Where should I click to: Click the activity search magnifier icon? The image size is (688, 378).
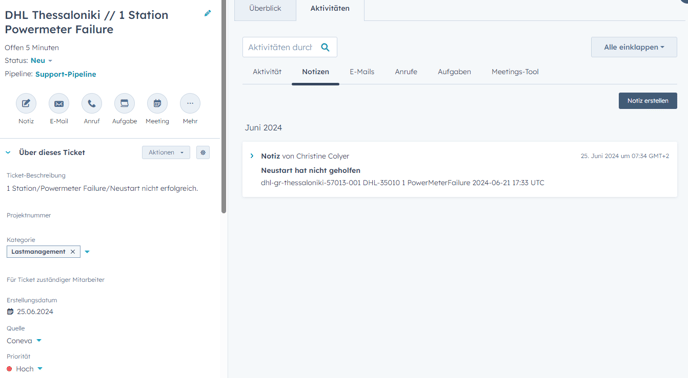(x=325, y=47)
